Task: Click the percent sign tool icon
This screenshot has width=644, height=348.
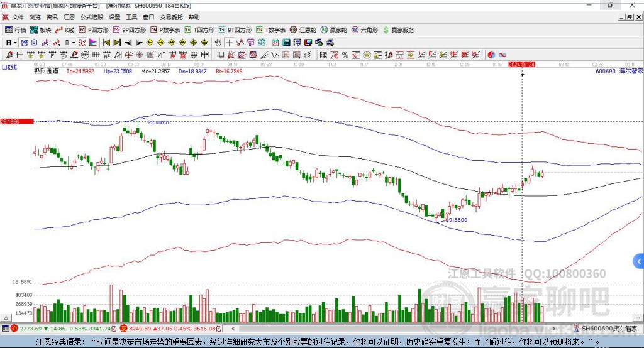Action: click(x=345, y=55)
